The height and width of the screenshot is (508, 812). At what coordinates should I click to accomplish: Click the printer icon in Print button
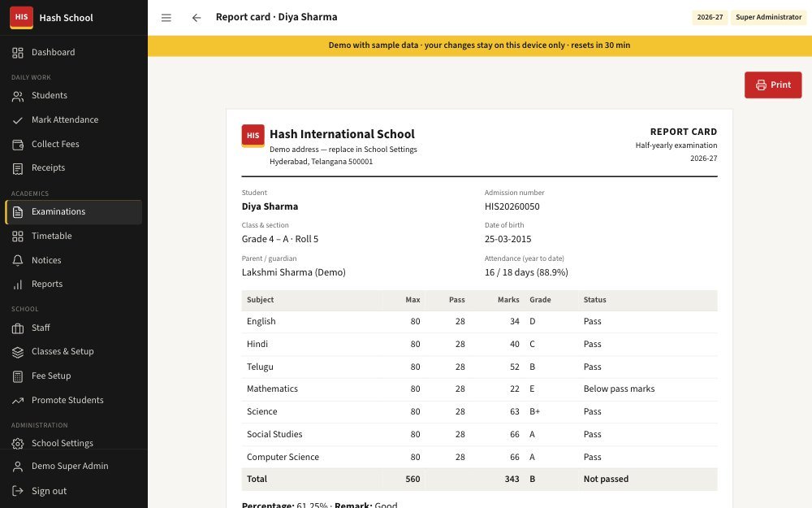pos(761,85)
